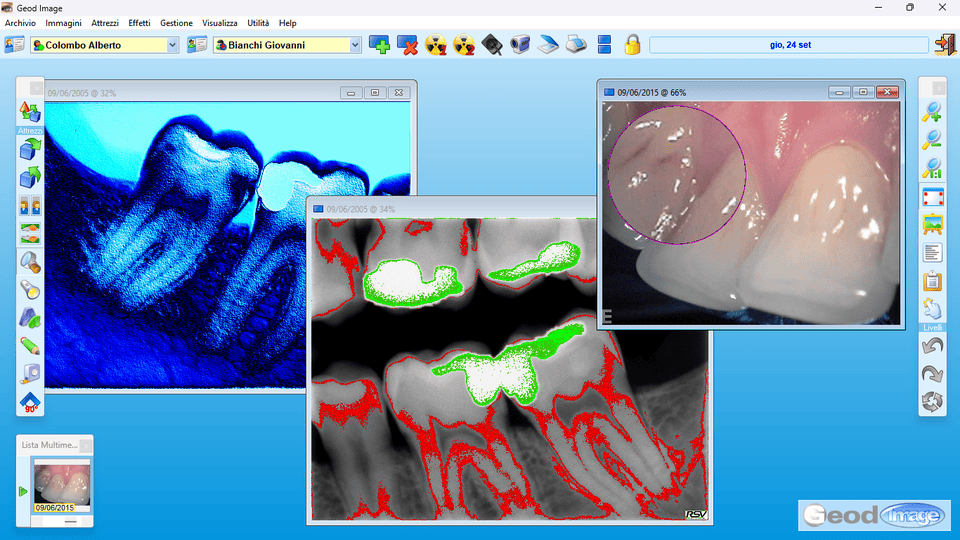Screen dimensions: 960x540
Task: Open the Archivio menu
Action: click(x=20, y=23)
